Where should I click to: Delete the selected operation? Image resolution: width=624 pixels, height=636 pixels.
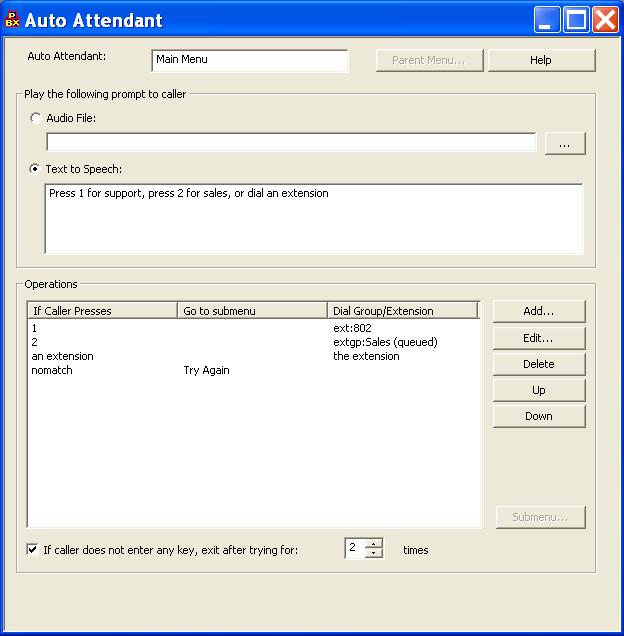tap(539, 364)
